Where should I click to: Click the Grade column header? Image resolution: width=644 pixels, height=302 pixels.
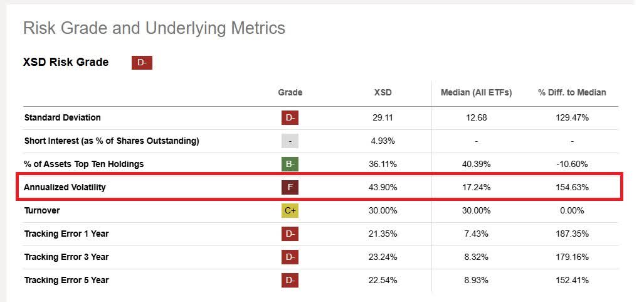(290, 92)
